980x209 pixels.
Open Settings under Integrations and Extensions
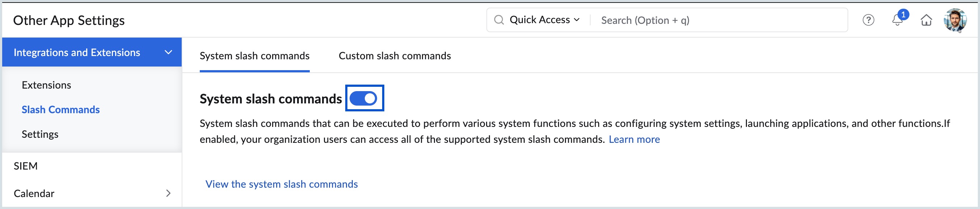40,134
